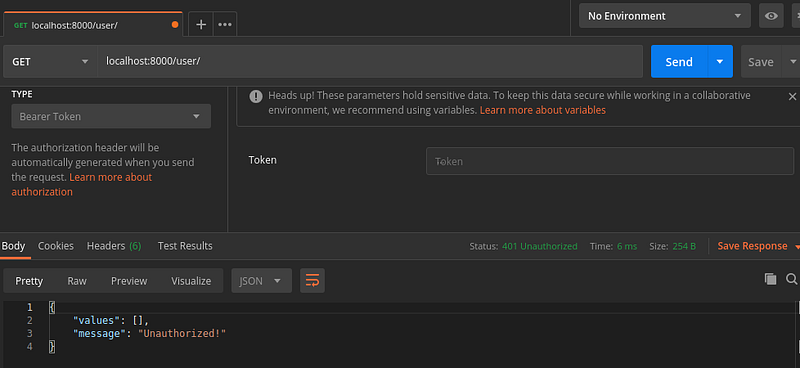Viewport: 800px width, 368px height.
Task: Select the Preview response view
Action: coord(129,281)
